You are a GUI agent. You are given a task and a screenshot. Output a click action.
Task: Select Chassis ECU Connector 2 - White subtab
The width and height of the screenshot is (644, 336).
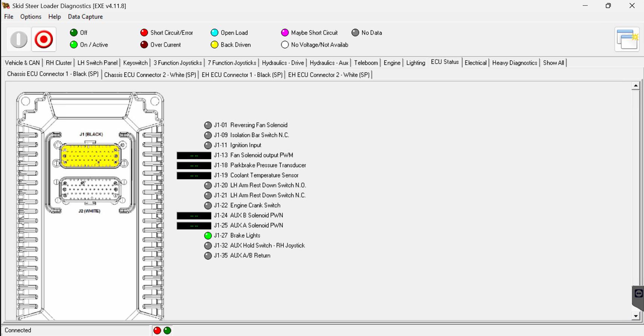pos(150,75)
